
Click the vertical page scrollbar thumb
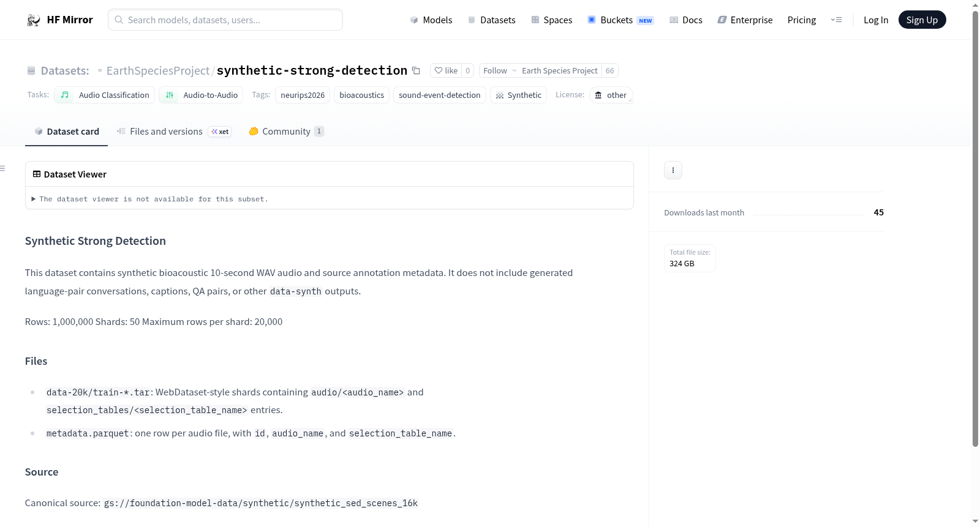(975, 228)
